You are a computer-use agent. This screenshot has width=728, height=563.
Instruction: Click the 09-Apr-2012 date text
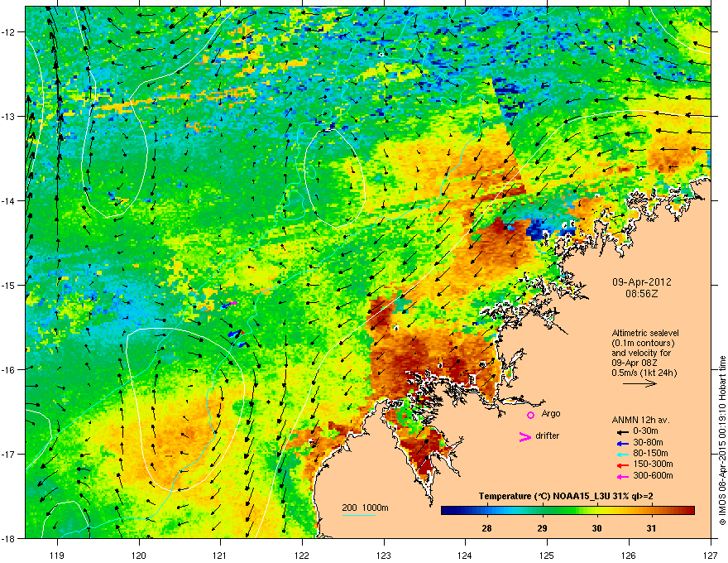(x=641, y=282)
